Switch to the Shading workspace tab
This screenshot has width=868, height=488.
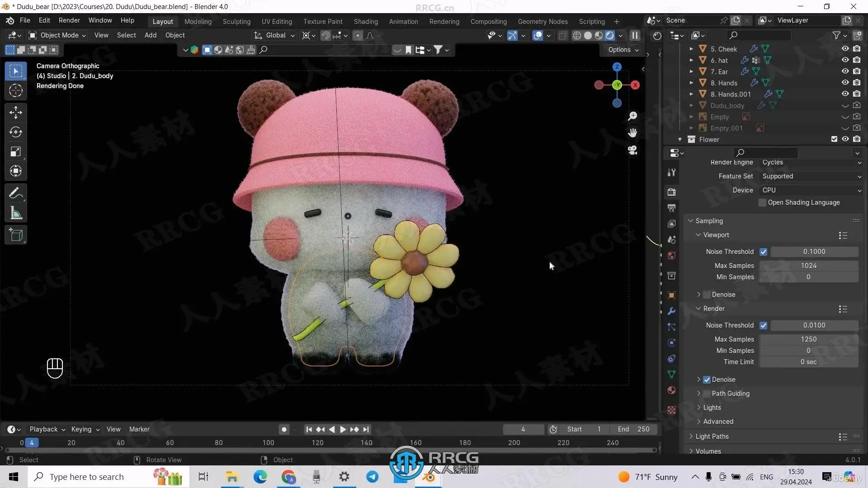click(365, 21)
